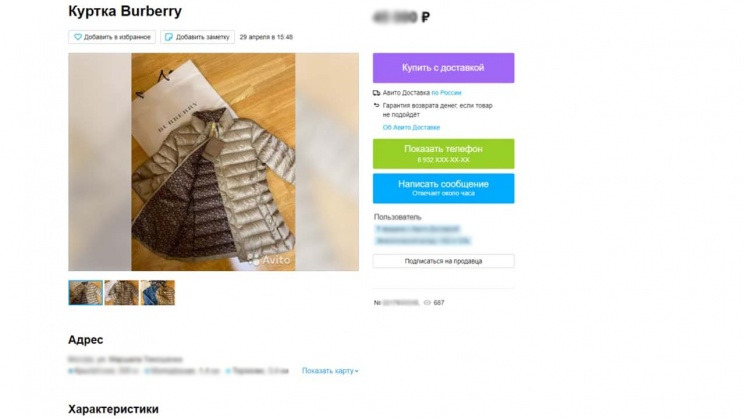745x419 pixels.
Task: Click the return arrow icon beside Гарантия возврата
Action: 377,105
